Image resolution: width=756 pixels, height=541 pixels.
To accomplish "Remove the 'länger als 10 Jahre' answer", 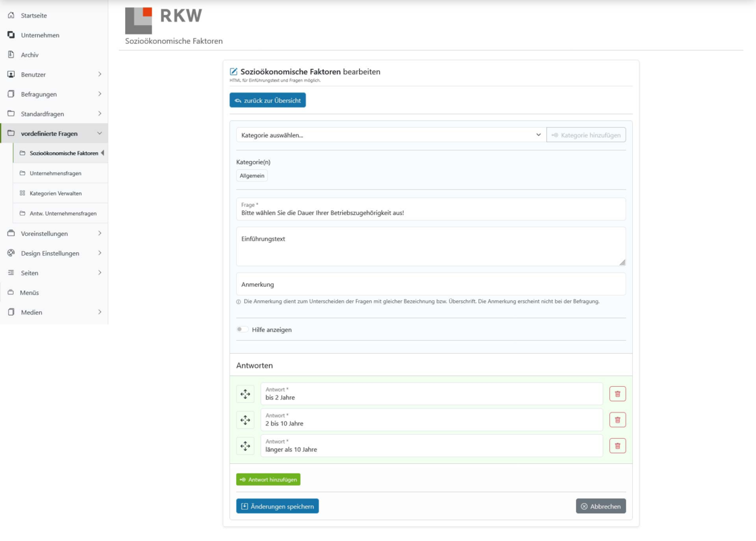I will (617, 446).
